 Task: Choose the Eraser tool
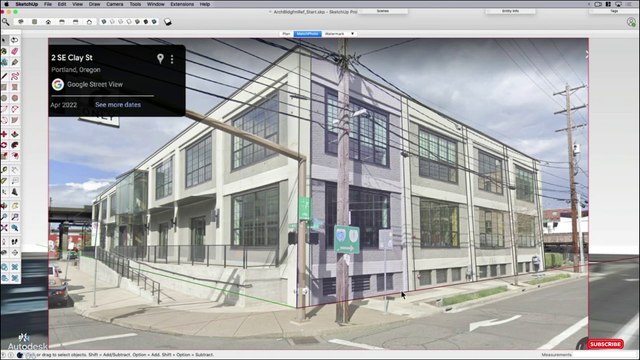pyautogui.click(x=15, y=51)
